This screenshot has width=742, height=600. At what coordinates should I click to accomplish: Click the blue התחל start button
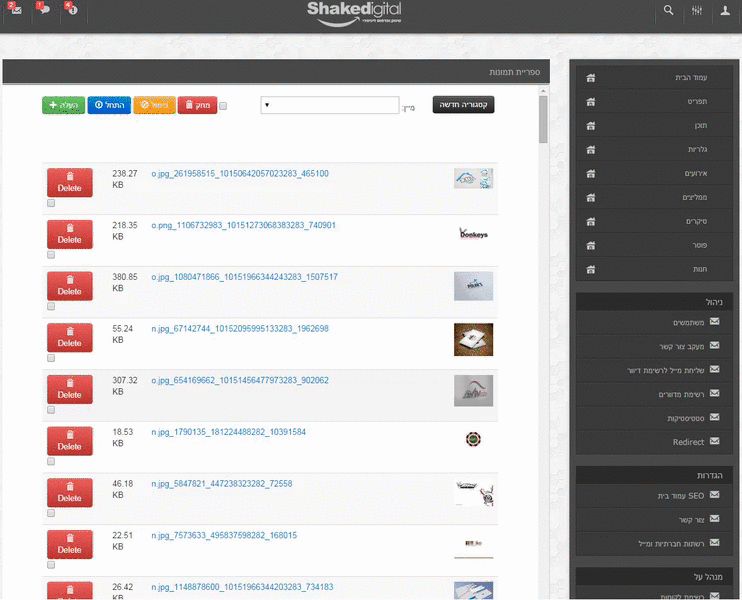point(109,105)
